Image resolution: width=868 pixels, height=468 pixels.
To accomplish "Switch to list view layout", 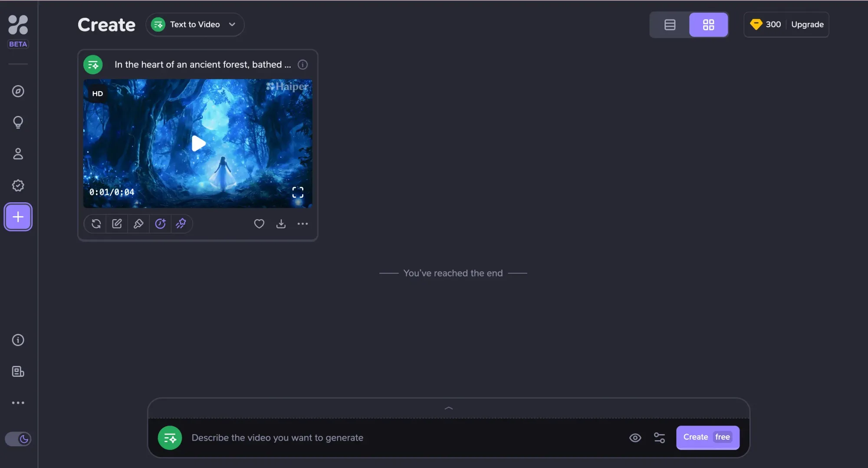I will pyautogui.click(x=670, y=25).
